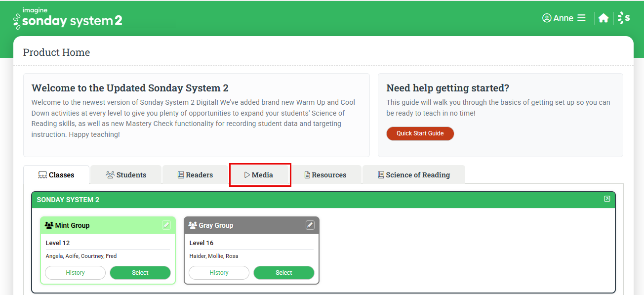Click the Sonday System 2 expand icon

(607, 199)
